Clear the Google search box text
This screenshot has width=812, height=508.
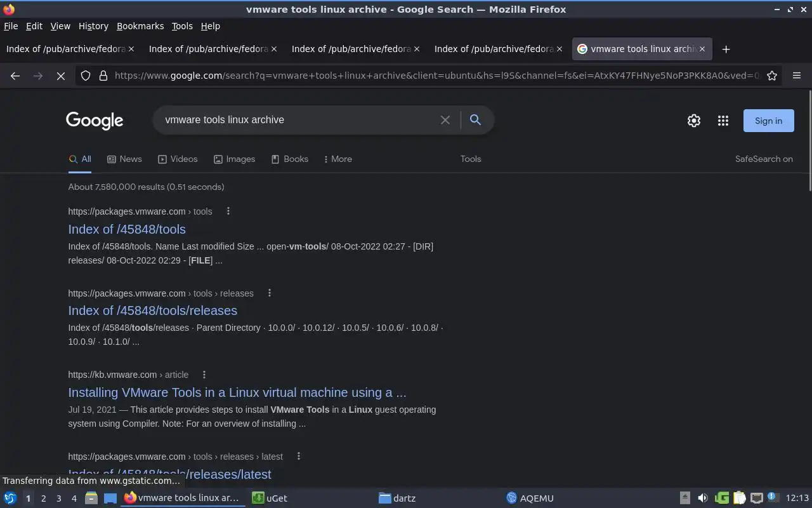coord(445,120)
